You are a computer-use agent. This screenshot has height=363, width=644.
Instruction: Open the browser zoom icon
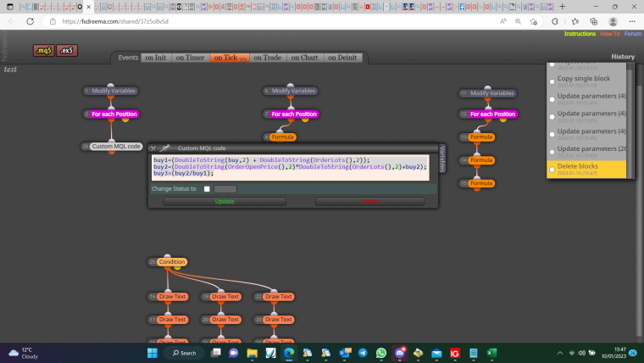click(518, 21)
